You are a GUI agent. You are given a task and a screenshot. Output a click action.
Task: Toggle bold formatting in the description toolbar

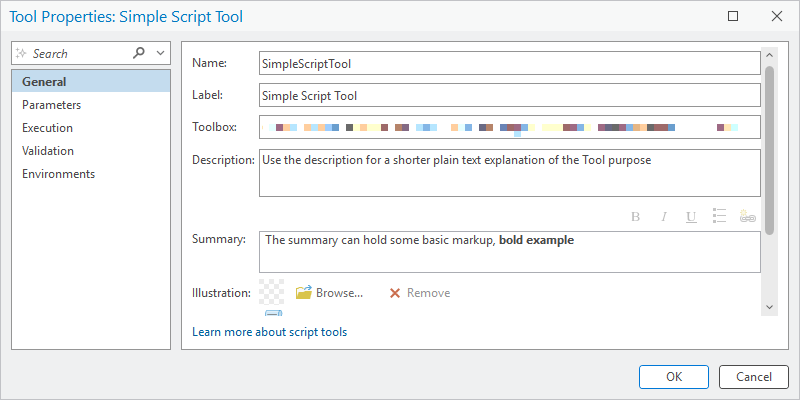pyautogui.click(x=635, y=216)
